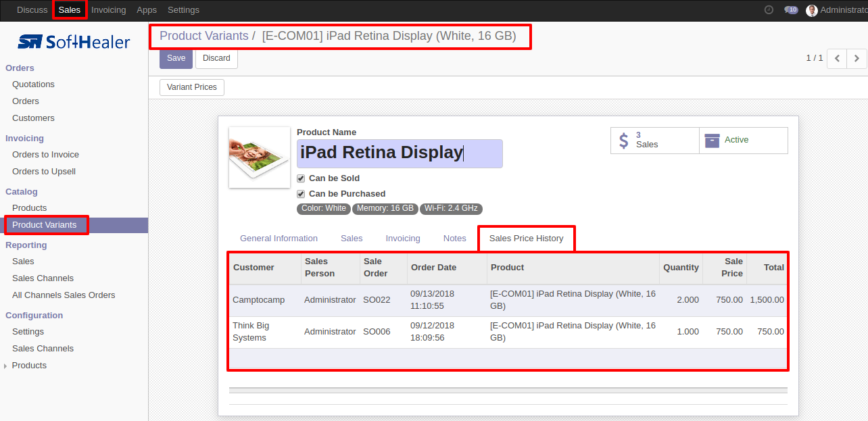The image size is (868, 421).
Task: Click the 09/12/2018 18:09:56 date cell
Action: tap(447, 332)
